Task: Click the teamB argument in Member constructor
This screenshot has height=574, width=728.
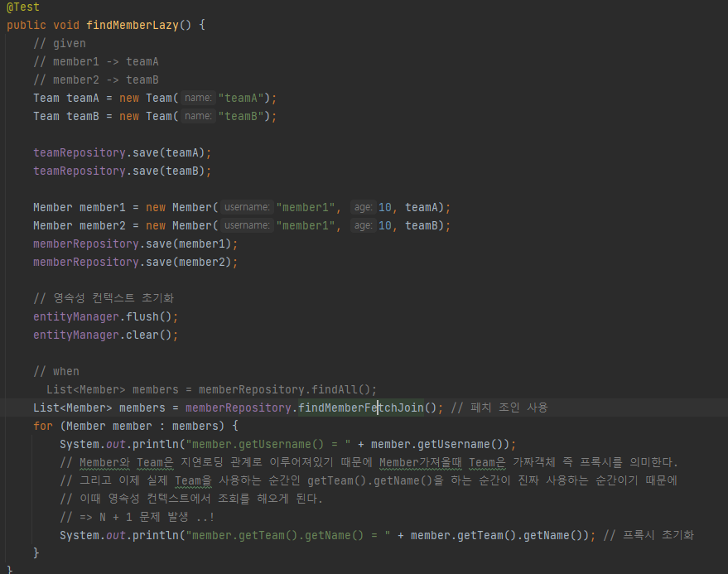Action: [x=421, y=225]
